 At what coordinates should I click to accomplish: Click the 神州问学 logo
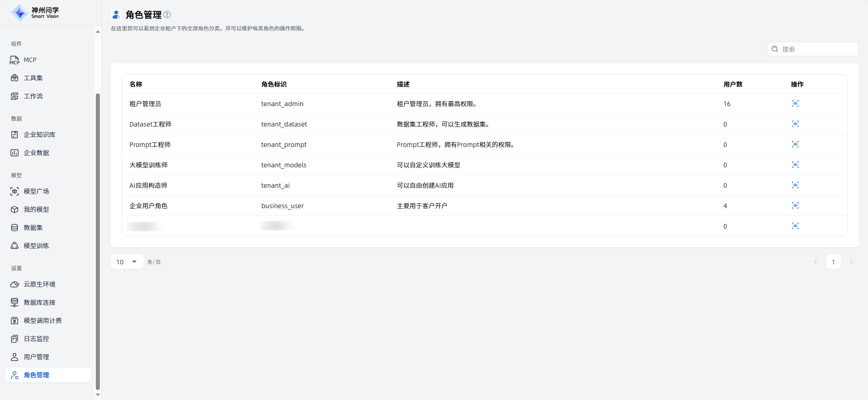(35, 13)
